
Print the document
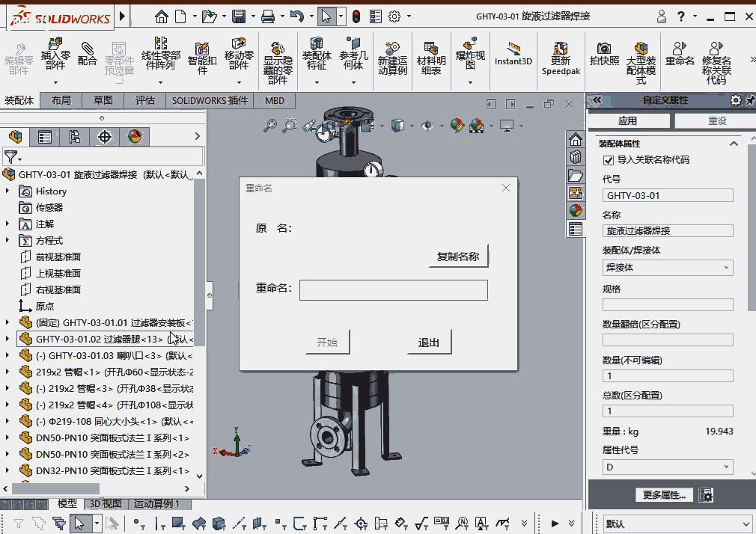(x=268, y=17)
